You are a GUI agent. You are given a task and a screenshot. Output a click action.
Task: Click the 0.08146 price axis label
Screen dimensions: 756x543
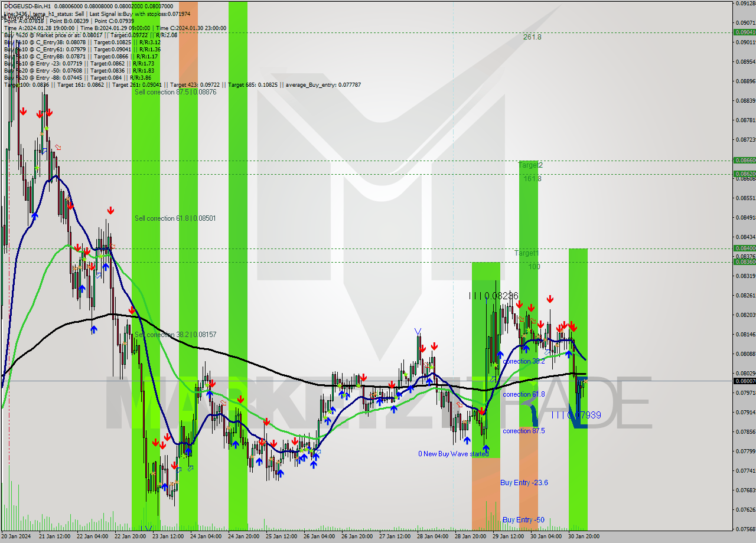(x=745, y=334)
